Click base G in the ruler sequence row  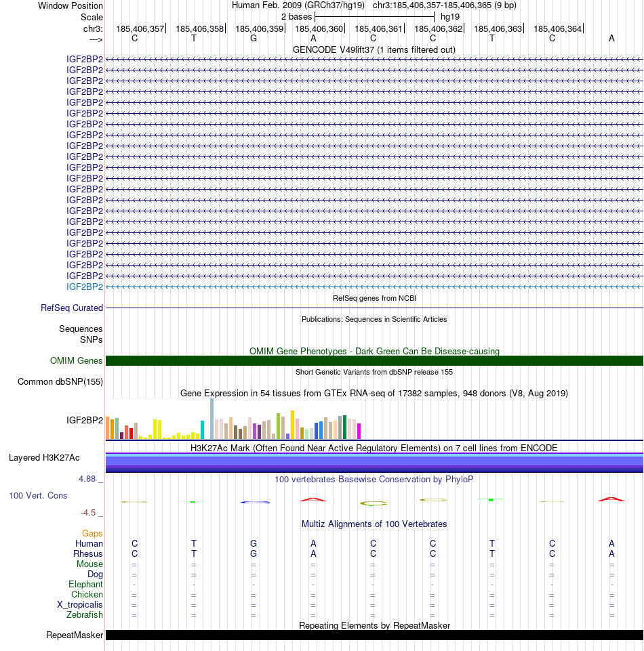[254, 38]
